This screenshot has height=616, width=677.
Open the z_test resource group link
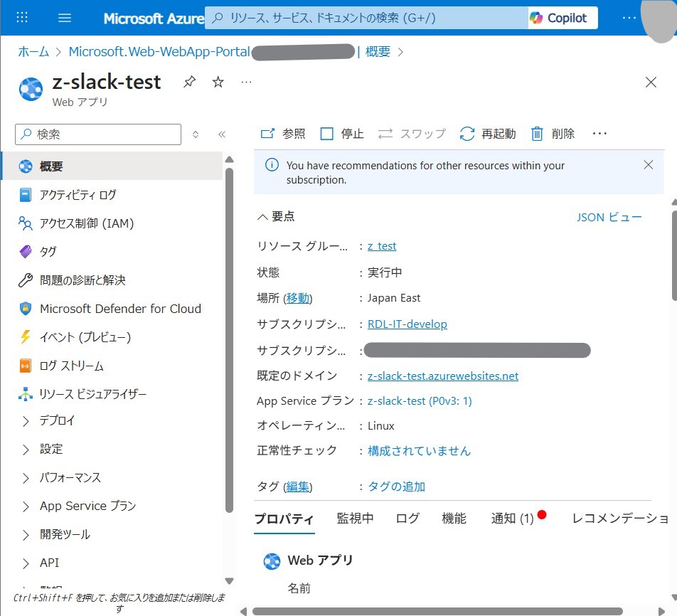click(x=382, y=246)
